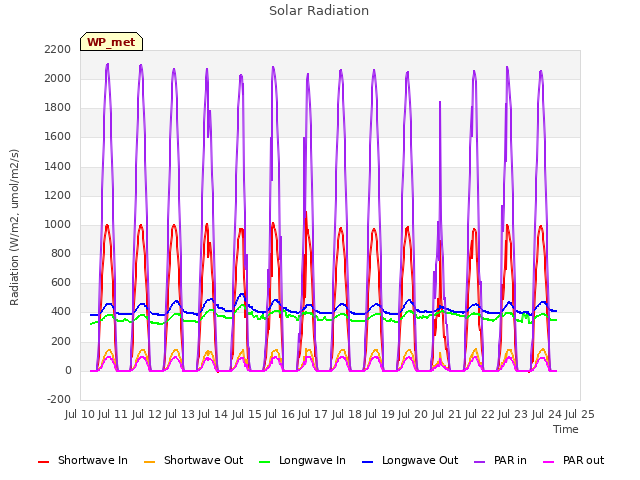Click the 200 y-axis tick label
Image resolution: width=640 pixels, height=480 pixels.
(61, 341)
